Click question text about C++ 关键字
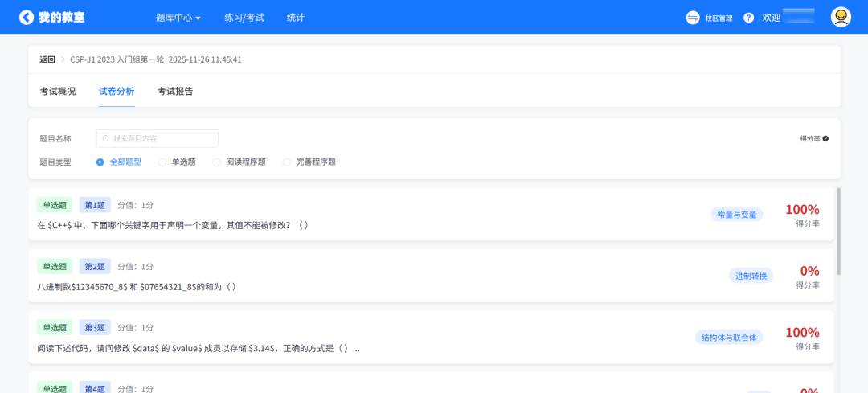Screen dimensions: 868x393 pyautogui.click(x=173, y=226)
